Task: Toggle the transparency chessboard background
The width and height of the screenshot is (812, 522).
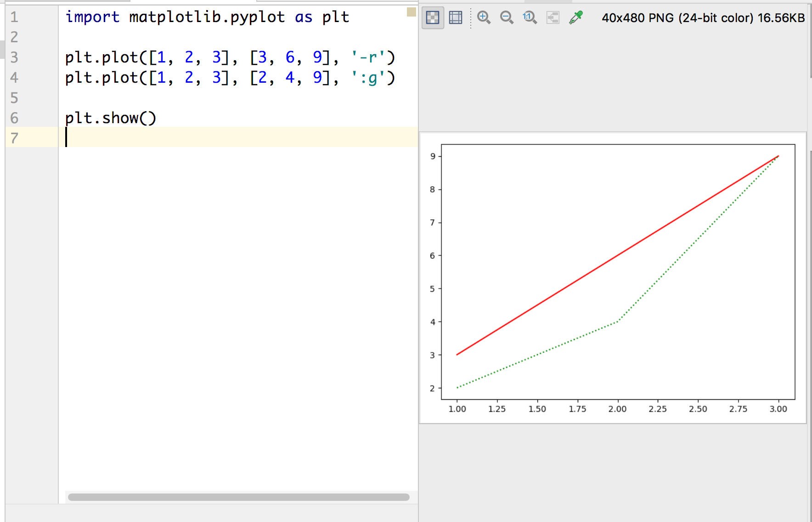Action: point(432,18)
